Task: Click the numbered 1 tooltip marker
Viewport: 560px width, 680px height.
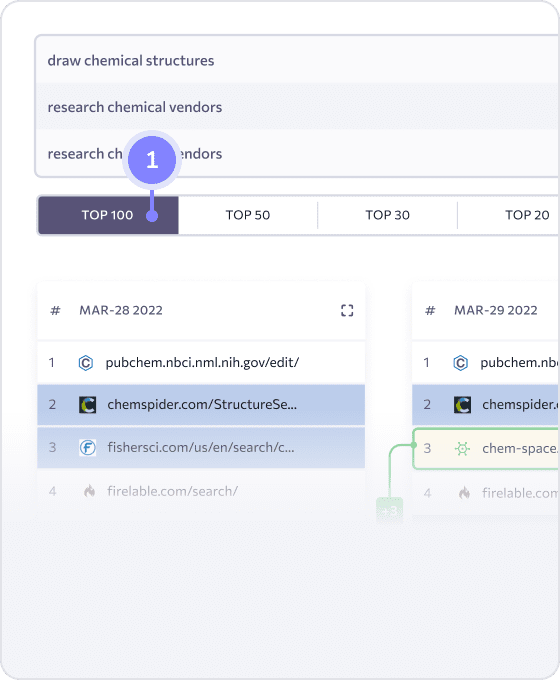Action: pos(152,160)
